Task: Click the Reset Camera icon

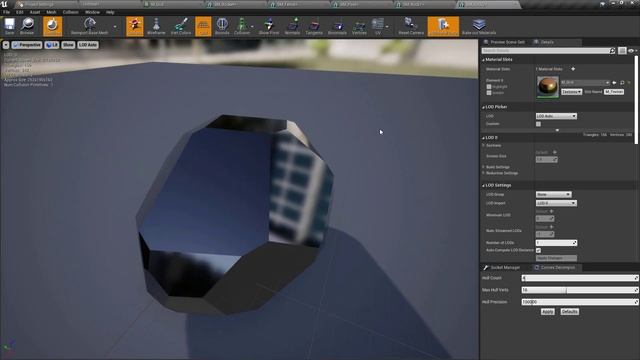Action: point(411,26)
